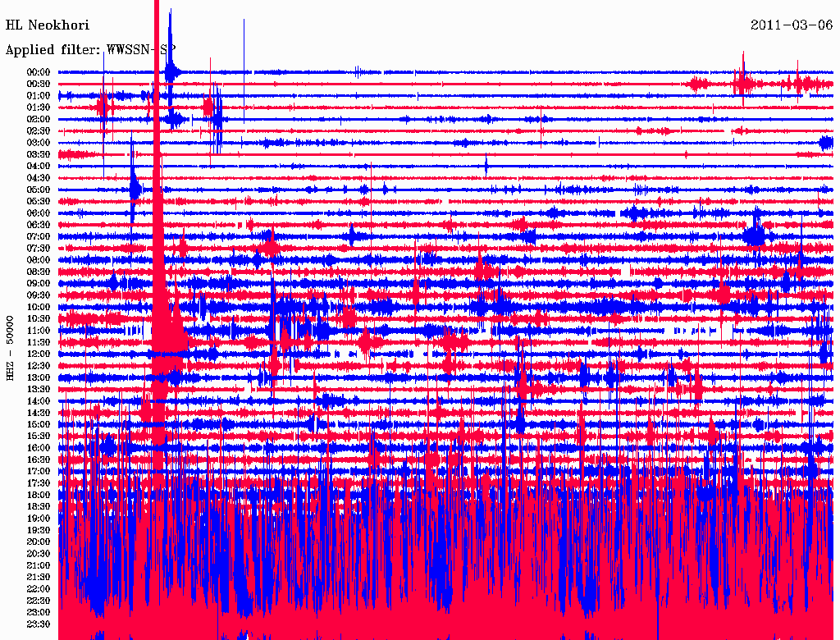Viewport: 840px width, 640px height.
Task: Select the 14:00 time label
Action: point(39,401)
